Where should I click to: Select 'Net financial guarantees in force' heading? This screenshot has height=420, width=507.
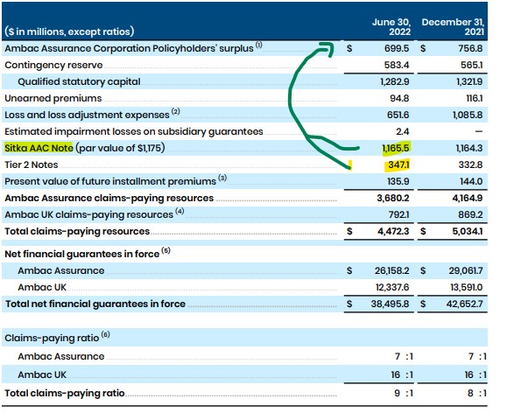(x=81, y=255)
